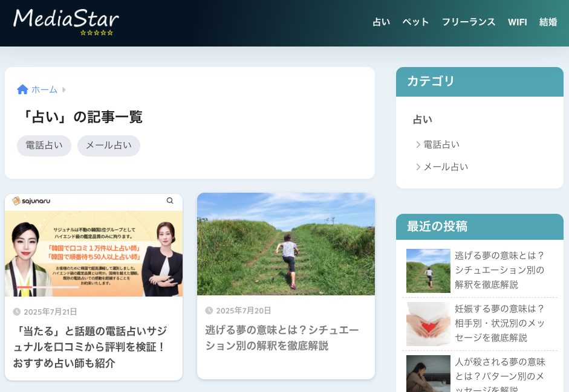The height and width of the screenshot is (392, 569).
Task: Open the 結婚 header menu item
Action: (x=548, y=22)
